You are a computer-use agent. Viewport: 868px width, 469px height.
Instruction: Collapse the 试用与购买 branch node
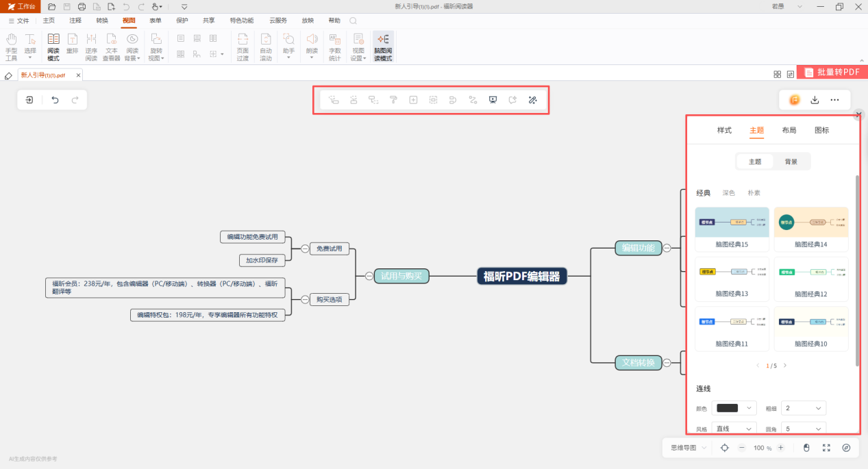[369, 277]
